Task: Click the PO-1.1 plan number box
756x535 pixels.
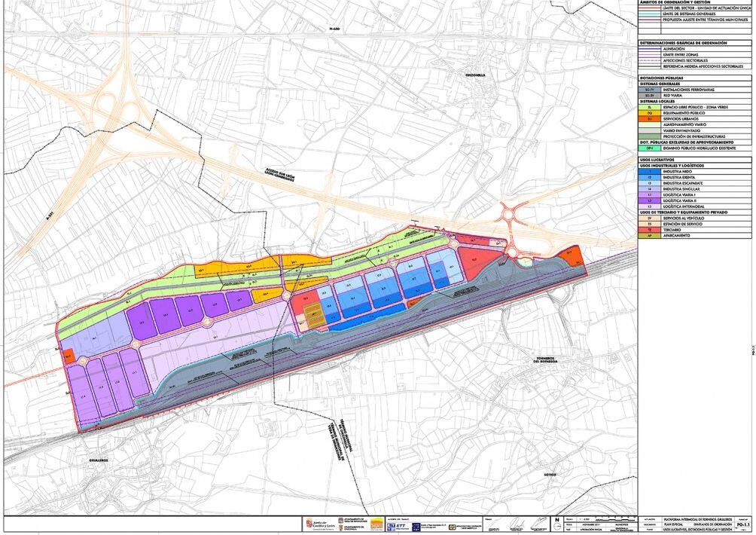Action: pos(742,525)
